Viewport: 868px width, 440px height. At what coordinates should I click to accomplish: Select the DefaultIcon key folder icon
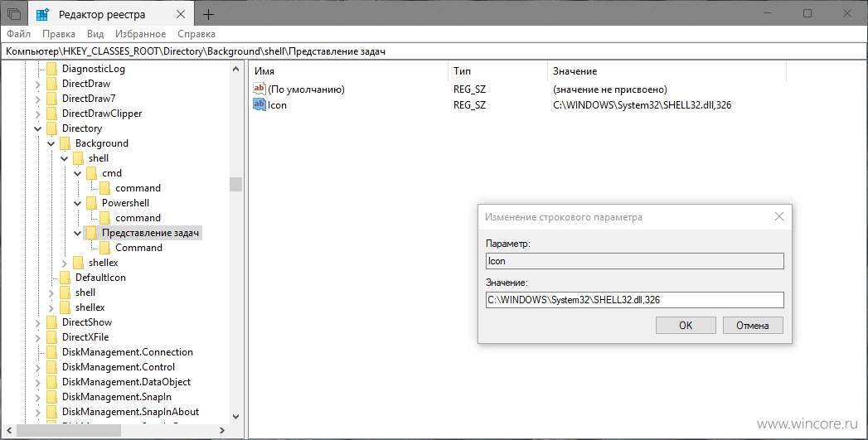click(x=65, y=278)
